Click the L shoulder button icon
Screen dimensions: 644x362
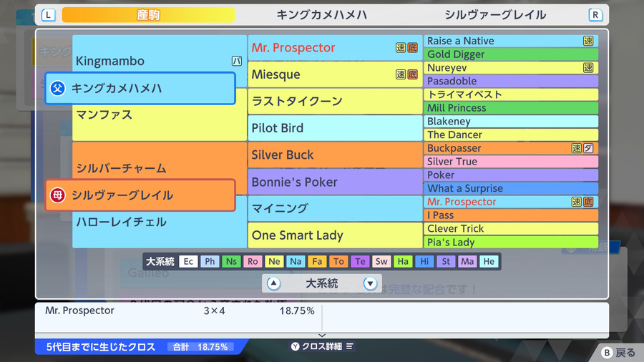pyautogui.click(x=49, y=15)
